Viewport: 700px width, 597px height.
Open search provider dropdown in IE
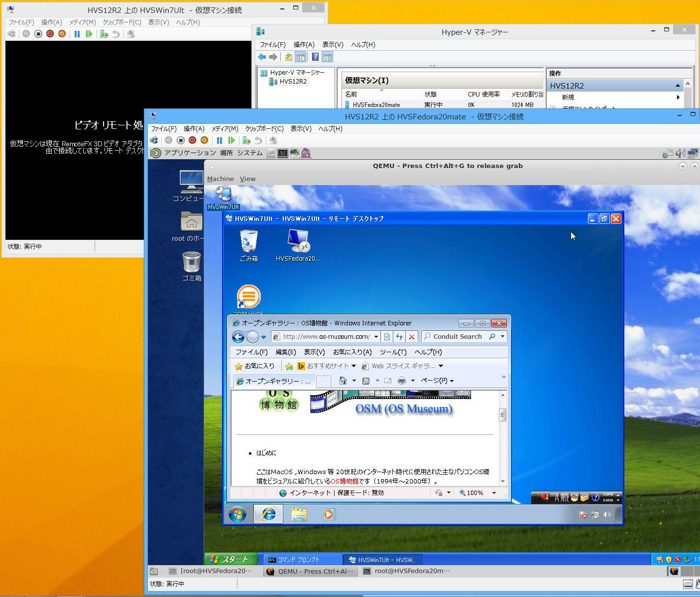coord(502,337)
